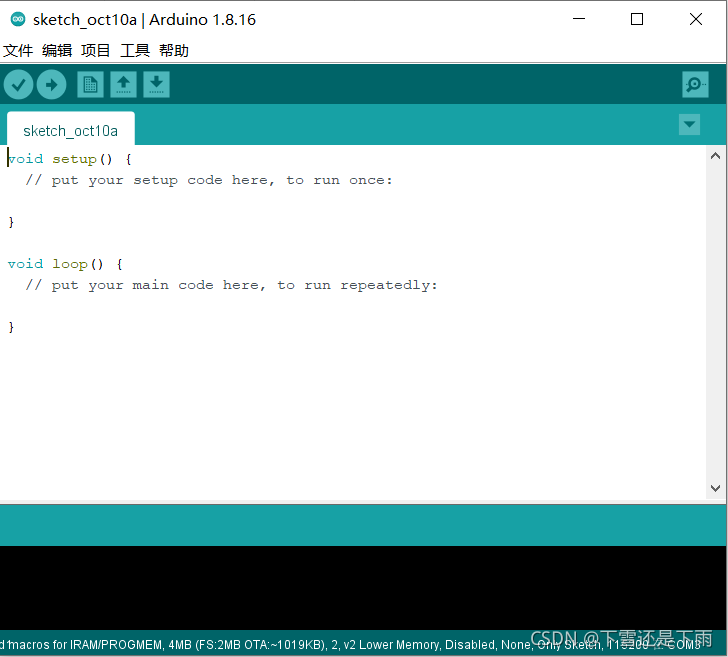Click the Upload (arrow) button
The height and width of the screenshot is (657, 728).
(x=52, y=85)
